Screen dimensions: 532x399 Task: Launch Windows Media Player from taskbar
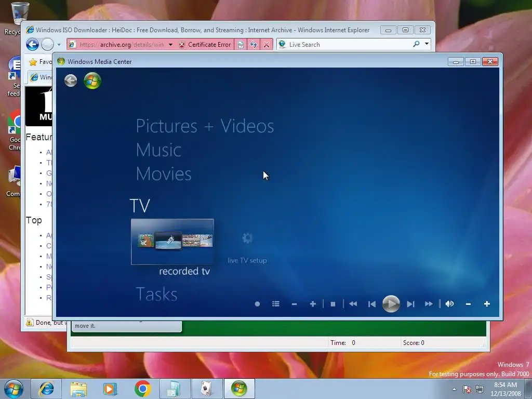110,389
